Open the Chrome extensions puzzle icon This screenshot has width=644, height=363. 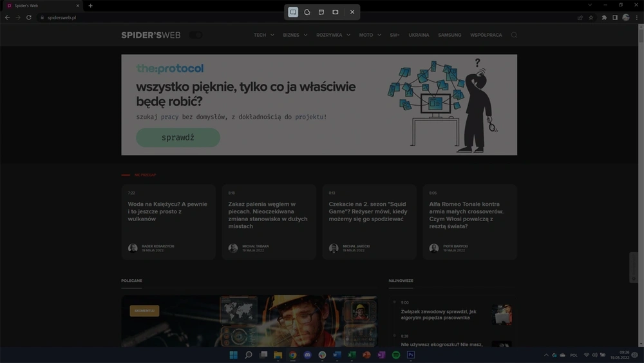604,17
